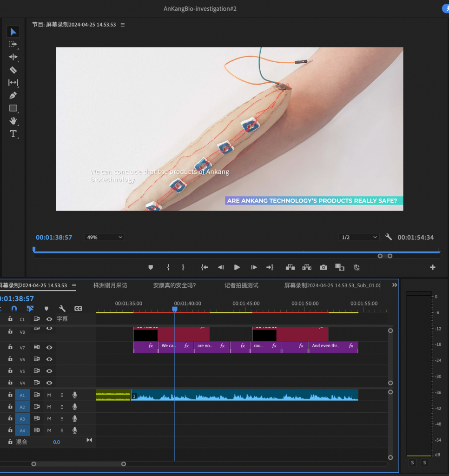Toggle sync lock on A3 track
The height and width of the screenshot is (476, 449).
pyautogui.click(x=37, y=418)
